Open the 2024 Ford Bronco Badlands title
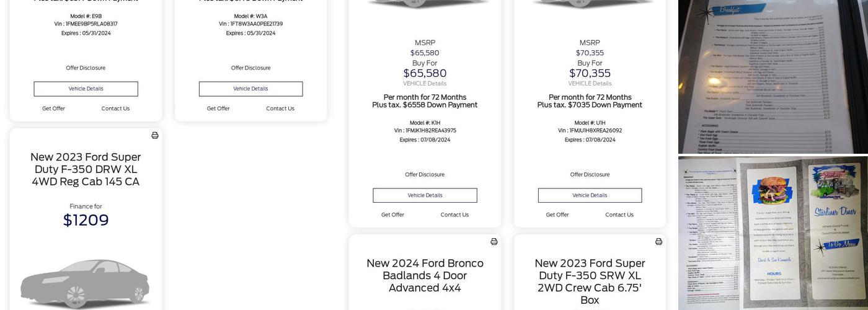 425,275
